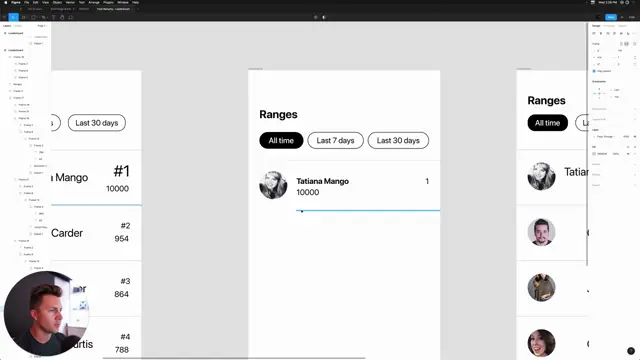Open the Plugins menu
This screenshot has height=360, width=640.
point(108,2)
